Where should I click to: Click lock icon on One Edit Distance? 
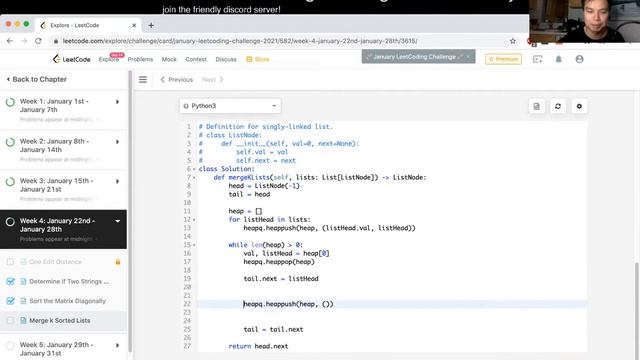click(x=118, y=262)
